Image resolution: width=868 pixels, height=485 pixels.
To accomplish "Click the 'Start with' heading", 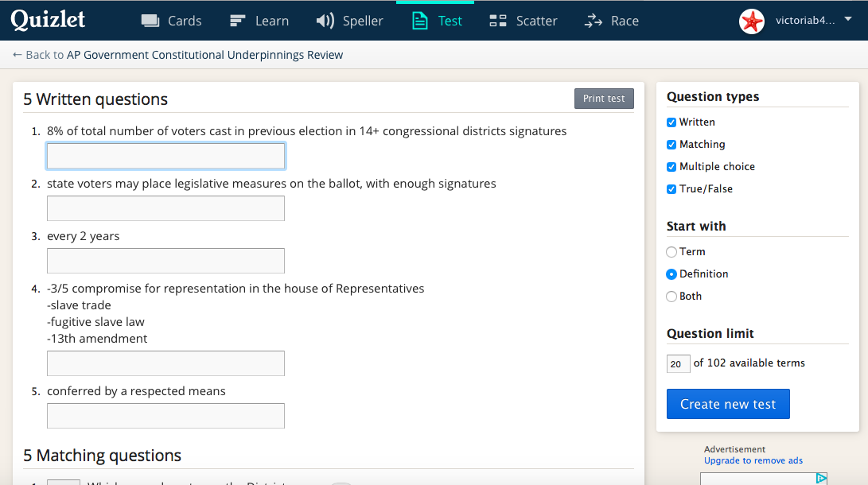I will [696, 226].
